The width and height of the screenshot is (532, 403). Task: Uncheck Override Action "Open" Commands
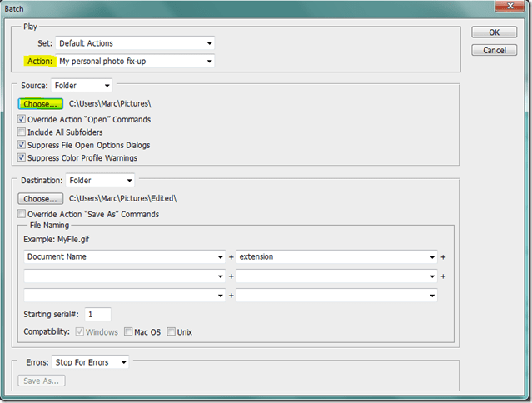pos(22,120)
